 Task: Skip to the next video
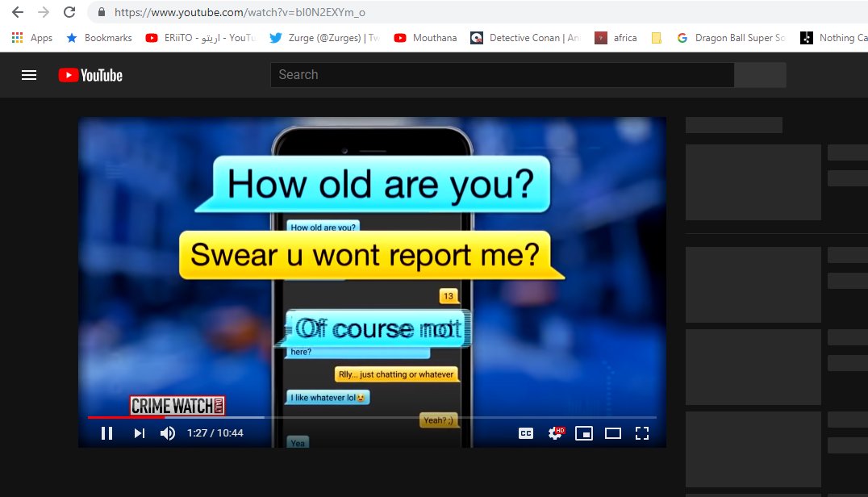[139, 432]
